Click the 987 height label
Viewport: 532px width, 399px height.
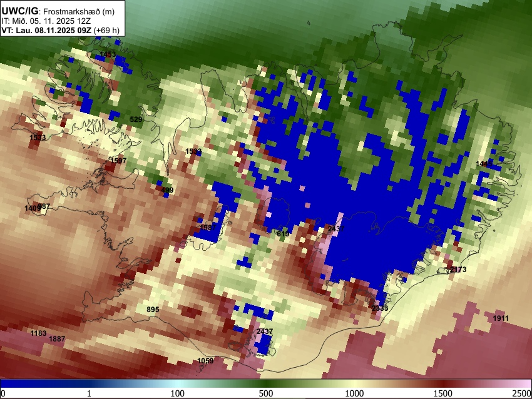pyautogui.click(x=45, y=206)
